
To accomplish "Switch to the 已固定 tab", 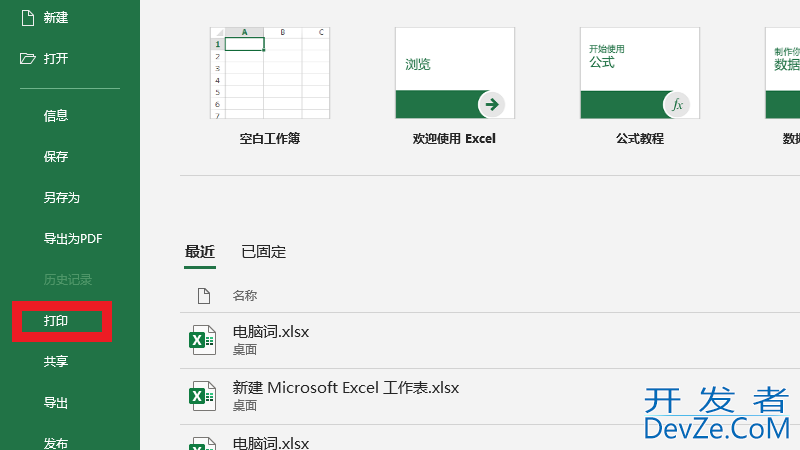I will [x=264, y=252].
